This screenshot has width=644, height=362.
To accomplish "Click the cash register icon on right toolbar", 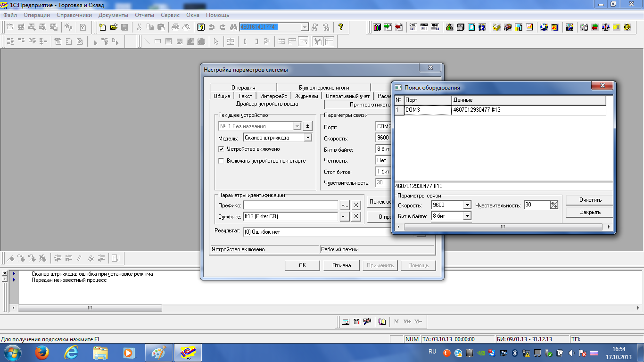I will (584, 27).
